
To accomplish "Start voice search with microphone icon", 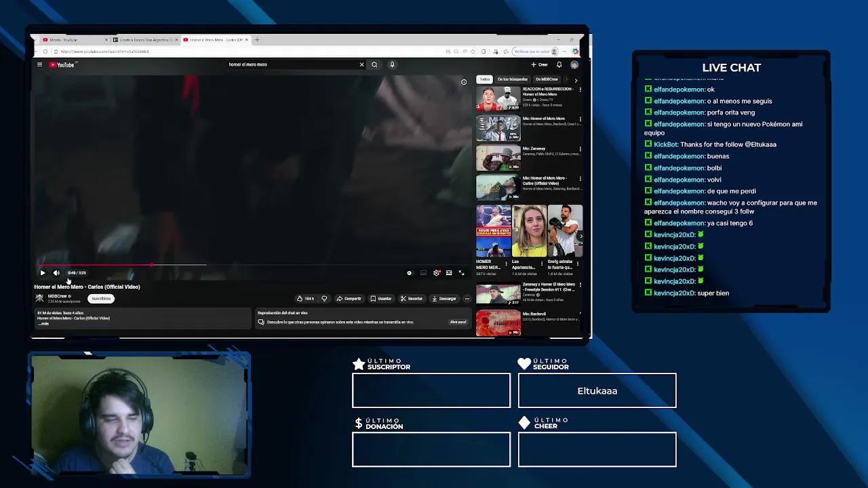I will pos(392,64).
